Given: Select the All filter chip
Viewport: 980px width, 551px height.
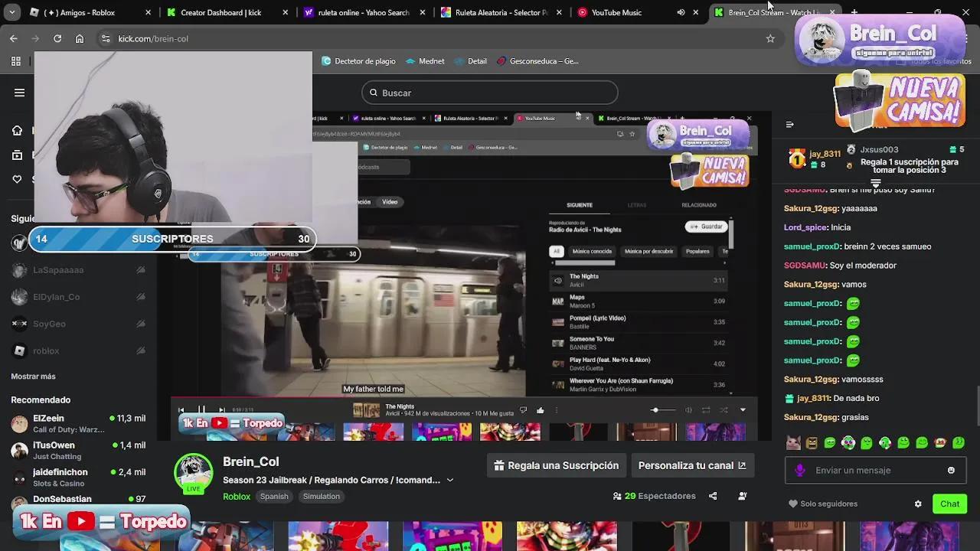Looking at the screenshot, I should pos(557,251).
